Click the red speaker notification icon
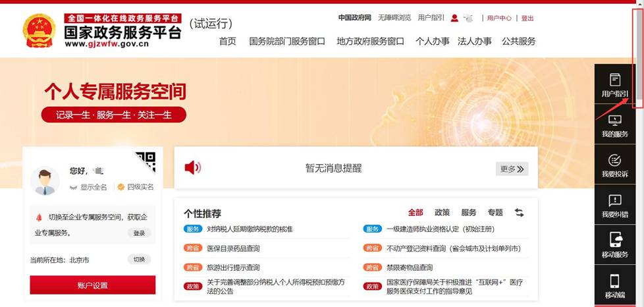This screenshot has height=307, width=644. [192, 168]
